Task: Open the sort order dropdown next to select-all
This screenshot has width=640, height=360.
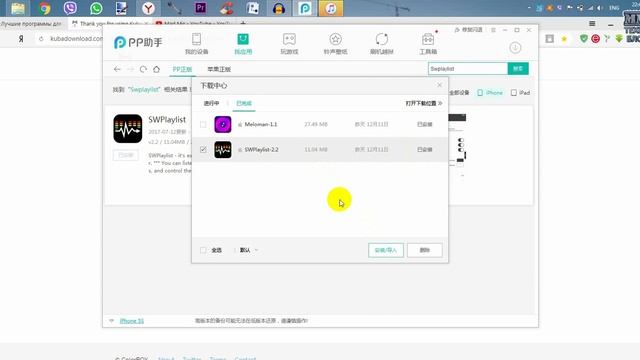Action: click(x=249, y=250)
